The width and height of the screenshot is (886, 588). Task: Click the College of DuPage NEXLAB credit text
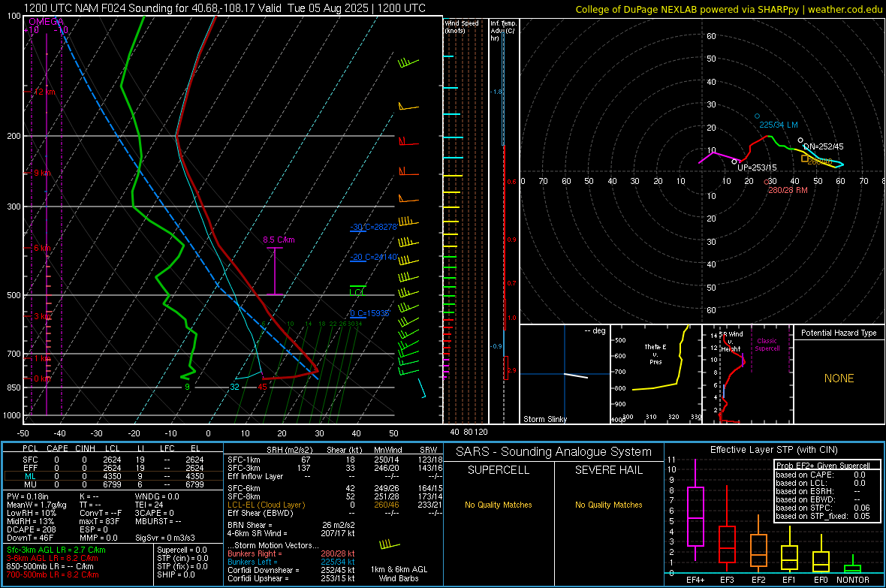point(728,9)
